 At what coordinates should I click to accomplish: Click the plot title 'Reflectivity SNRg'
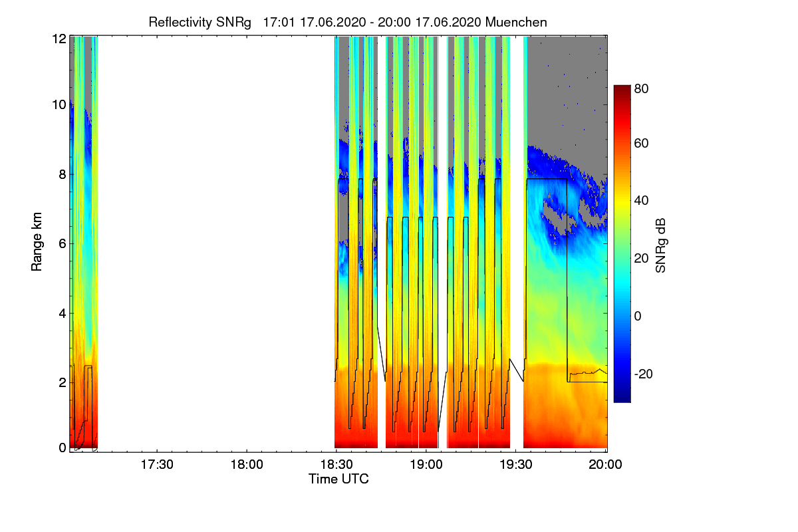(200, 22)
